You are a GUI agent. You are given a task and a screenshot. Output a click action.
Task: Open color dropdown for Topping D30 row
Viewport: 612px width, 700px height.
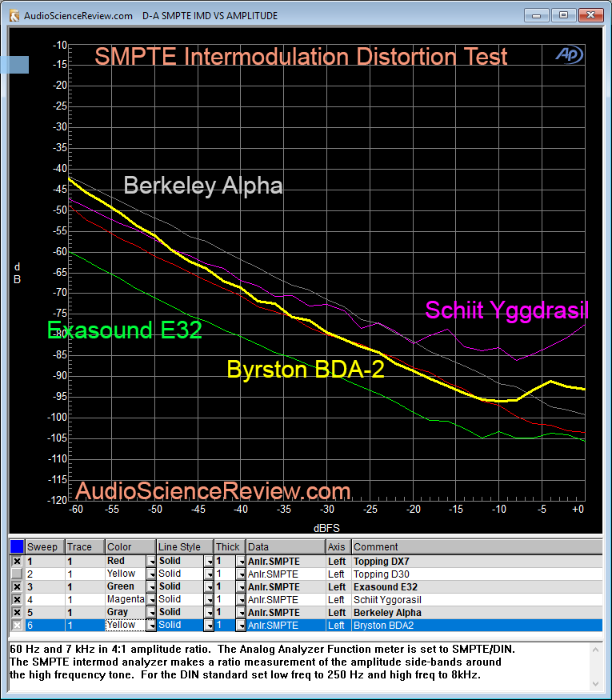151,574
